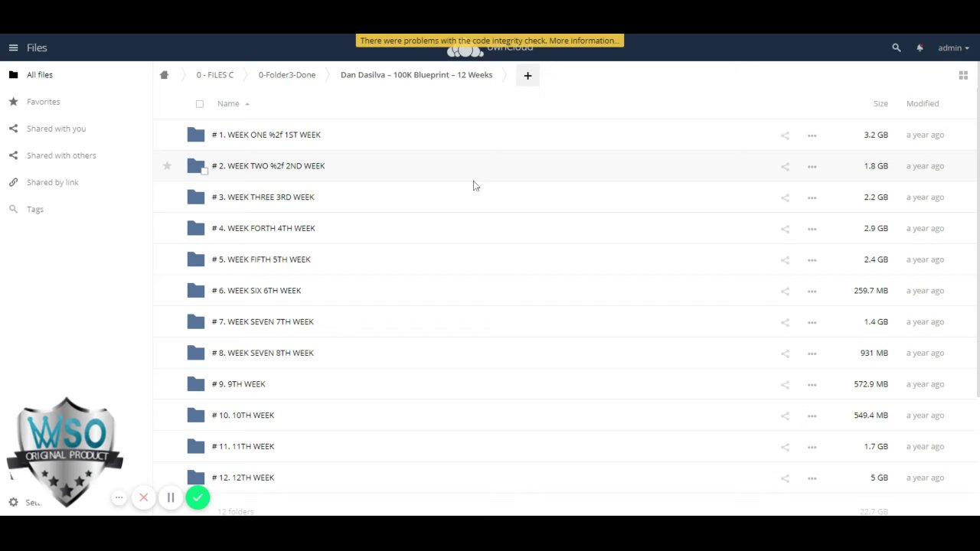Image resolution: width=980 pixels, height=551 pixels.
Task: Favorite the WEEK TWO folder star
Action: pyautogui.click(x=167, y=166)
